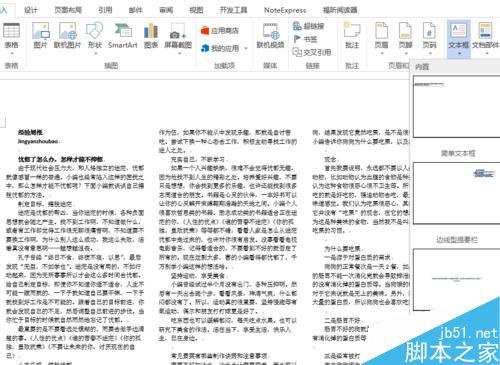Insert a table with 表格 icon
500x365 pixels.
(x=11, y=35)
